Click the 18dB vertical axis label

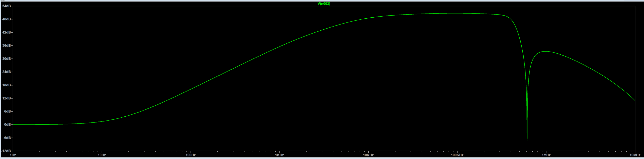pos(6,85)
